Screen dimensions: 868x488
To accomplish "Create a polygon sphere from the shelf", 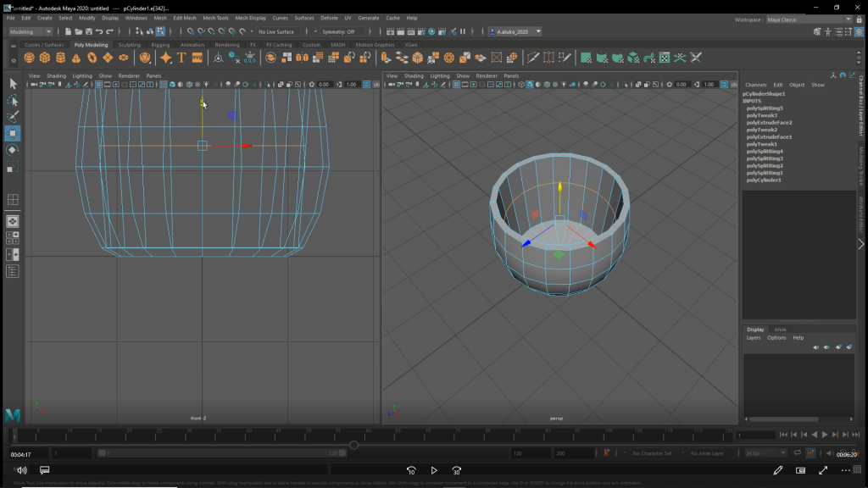I will [30, 58].
